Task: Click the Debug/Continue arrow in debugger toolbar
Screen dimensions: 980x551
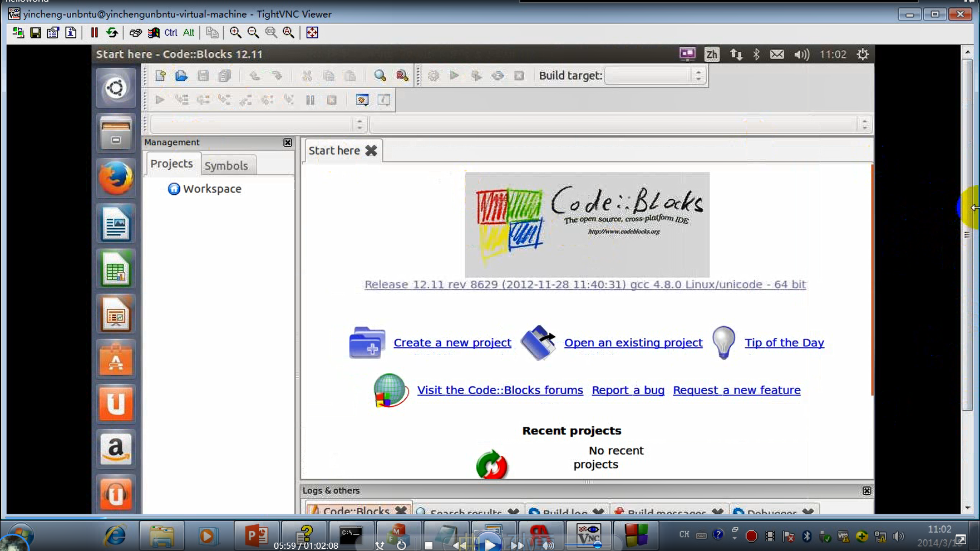Action: (x=160, y=100)
